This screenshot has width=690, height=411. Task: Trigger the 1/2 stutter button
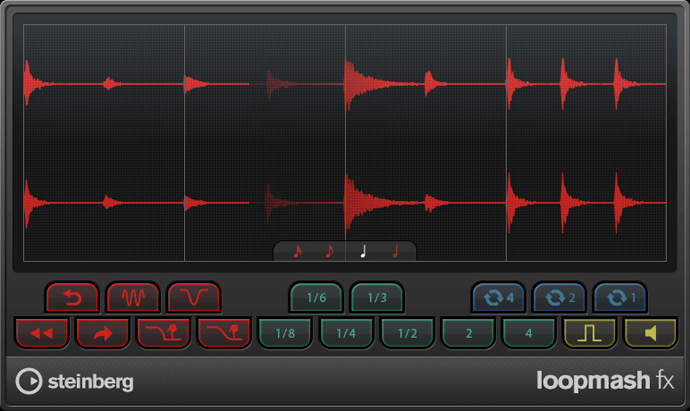click(x=407, y=333)
